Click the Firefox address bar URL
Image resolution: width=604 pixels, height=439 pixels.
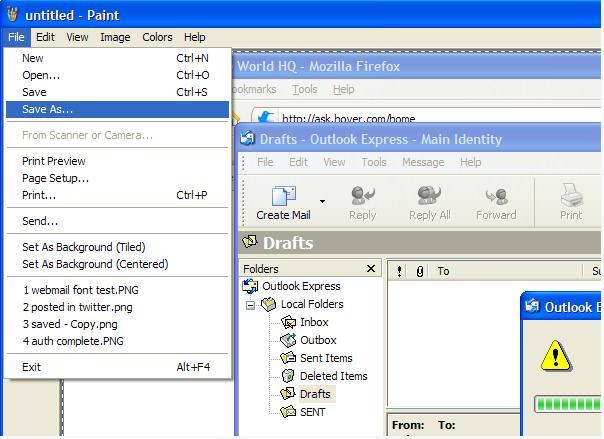pyautogui.click(x=349, y=118)
